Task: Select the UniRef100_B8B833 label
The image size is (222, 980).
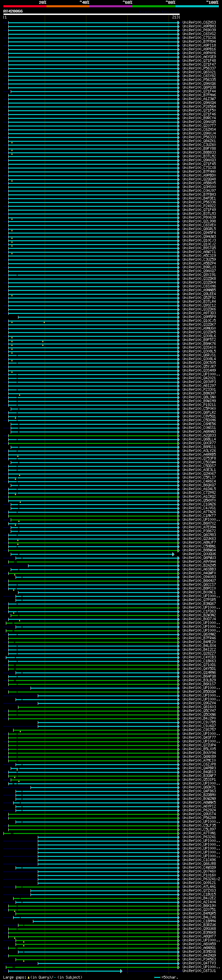Action: [199, 153]
